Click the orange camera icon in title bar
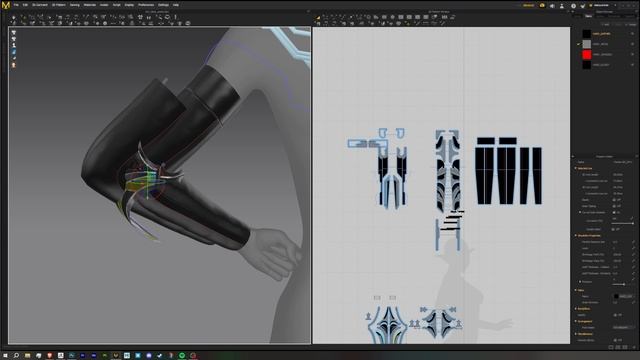This screenshot has width=640, height=360. (542, 6)
